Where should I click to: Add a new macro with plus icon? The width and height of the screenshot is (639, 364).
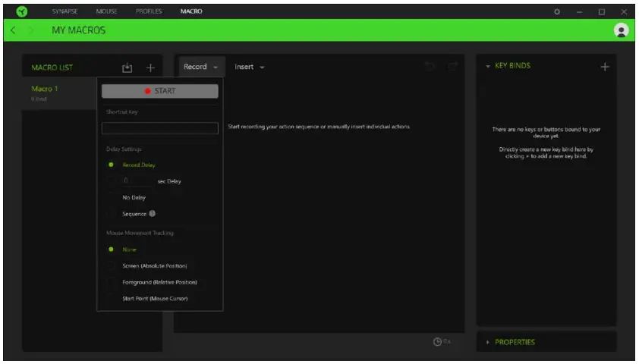point(150,67)
